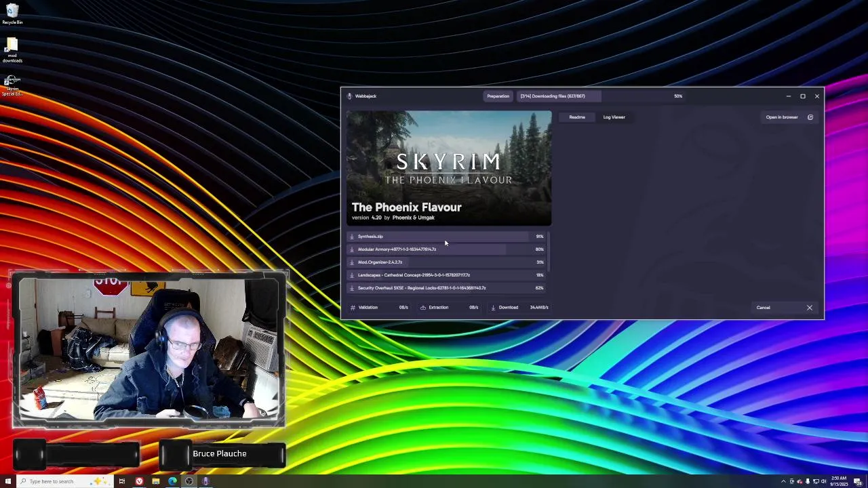Click the 62% value for Security Overhaul

pyautogui.click(x=540, y=288)
